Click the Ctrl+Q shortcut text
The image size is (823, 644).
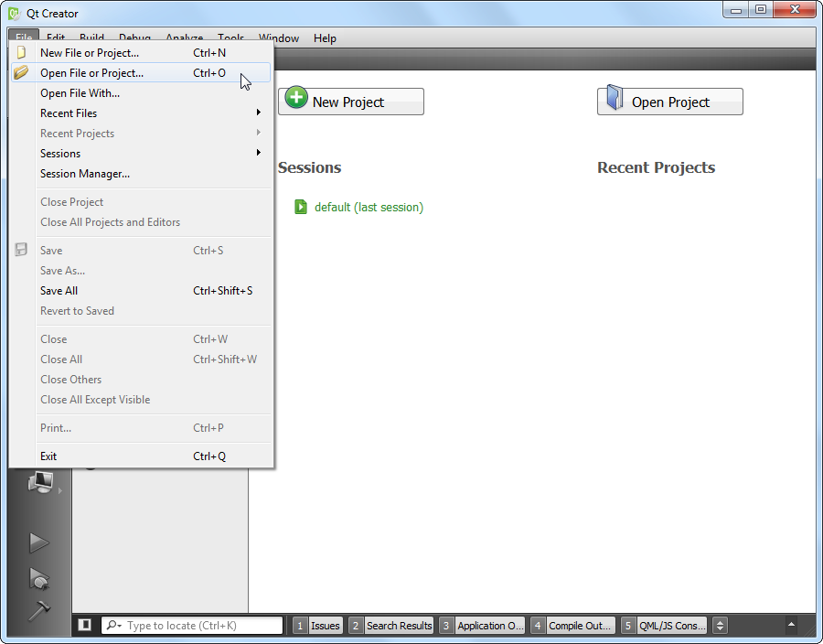(x=209, y=456)
